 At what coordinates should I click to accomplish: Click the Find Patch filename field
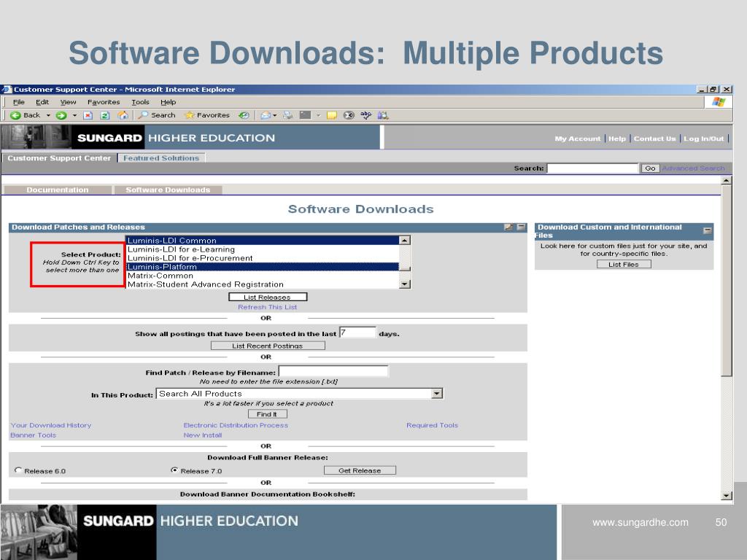point(333,371)
